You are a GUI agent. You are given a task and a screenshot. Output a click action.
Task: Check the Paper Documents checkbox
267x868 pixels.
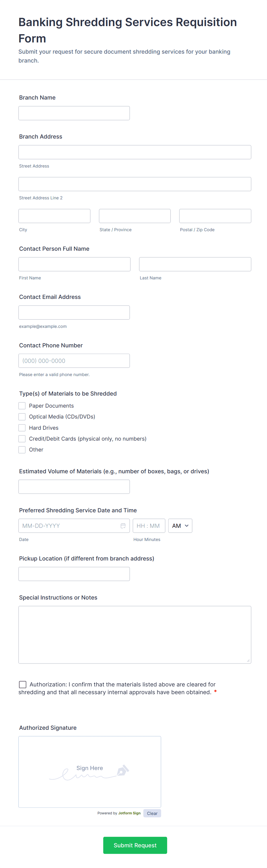22,406
